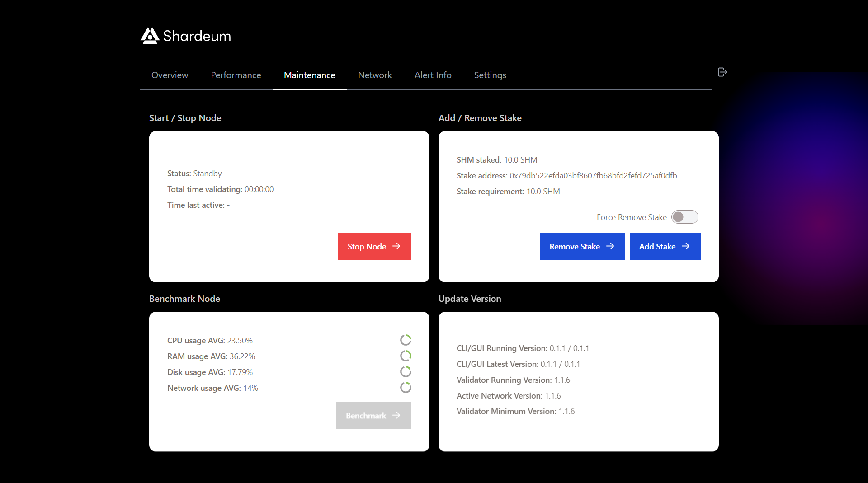Click the Stop Node button
The image size is (868, 483).
pos(374,246)
